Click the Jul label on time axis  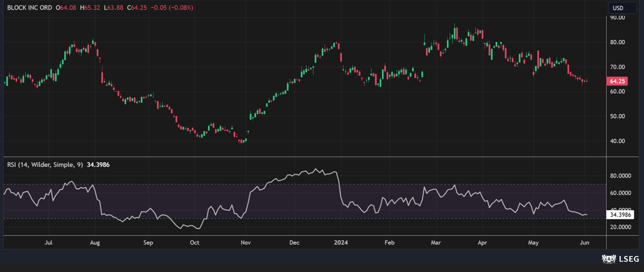pyautogui.click(x=48, y=242)
